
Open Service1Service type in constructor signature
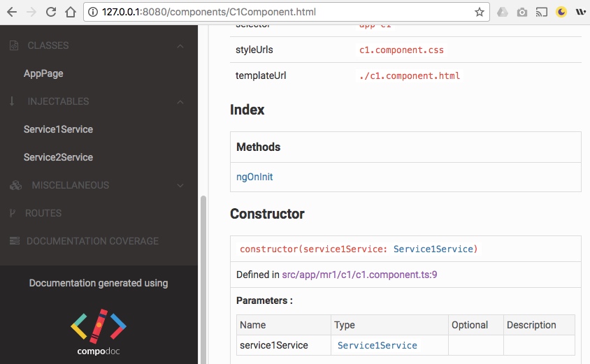433,249
